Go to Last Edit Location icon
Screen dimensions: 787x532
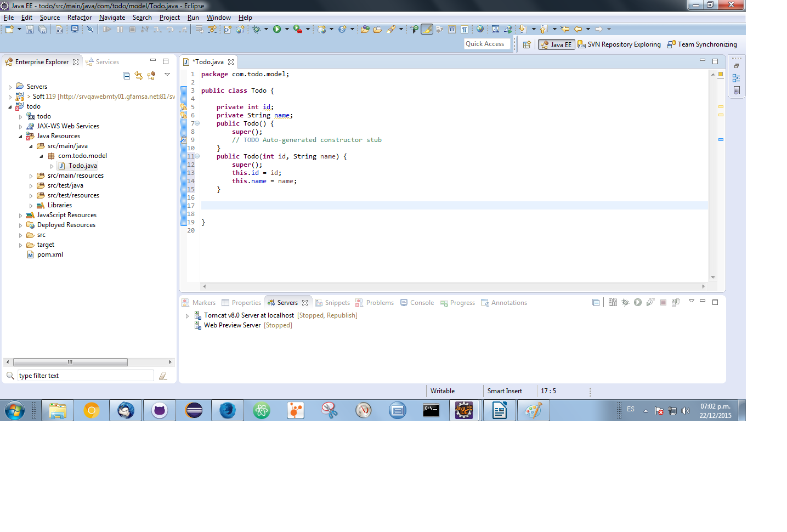pyautogui.click(x=565, y=29)
